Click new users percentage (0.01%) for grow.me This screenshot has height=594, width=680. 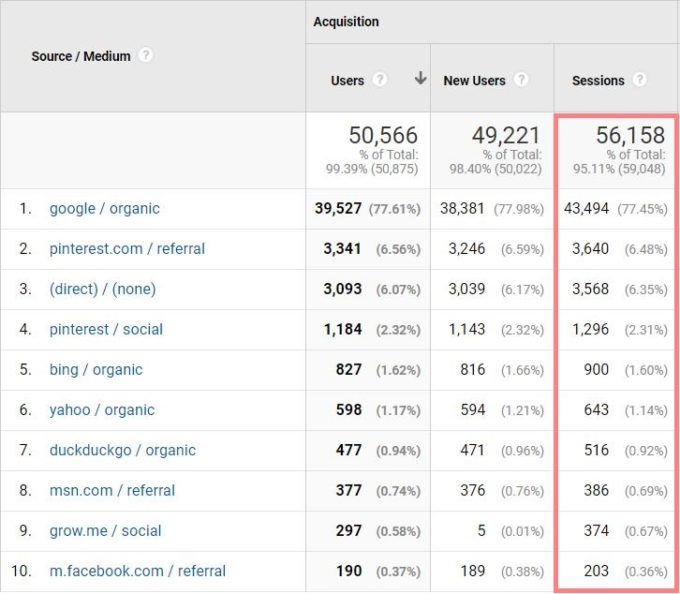point(522,532)
